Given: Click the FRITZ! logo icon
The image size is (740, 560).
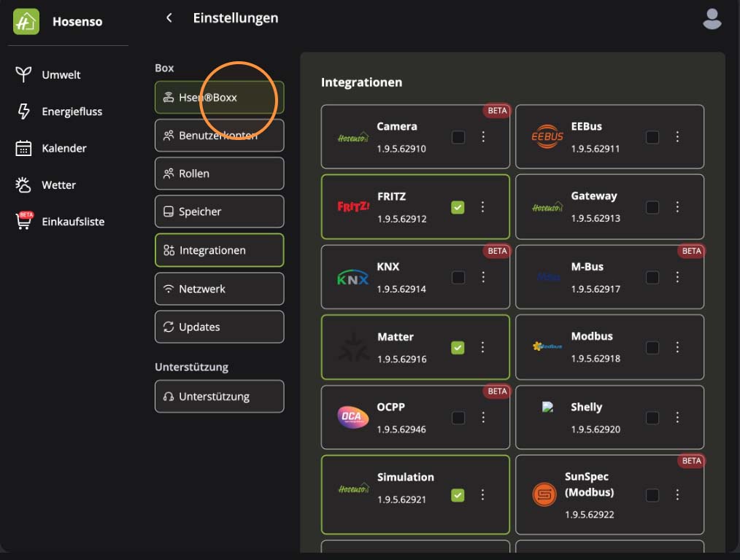Looking at the screenshot, I should click(353, 206).
